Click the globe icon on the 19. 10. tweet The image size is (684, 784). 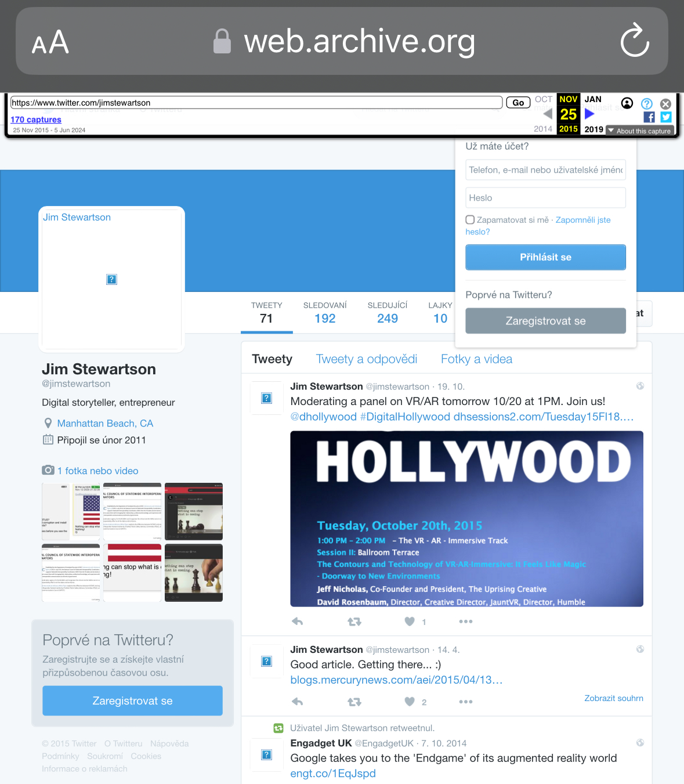tap(640, 386)
